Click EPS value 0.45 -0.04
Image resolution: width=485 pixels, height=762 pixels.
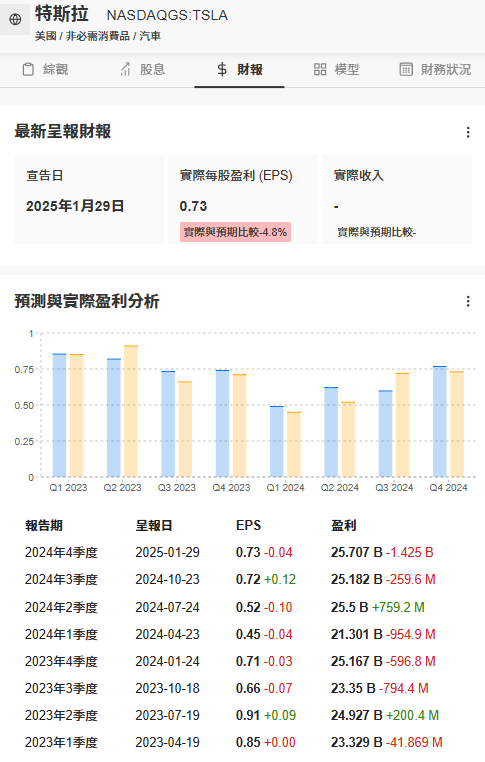[x=264, y=634]
